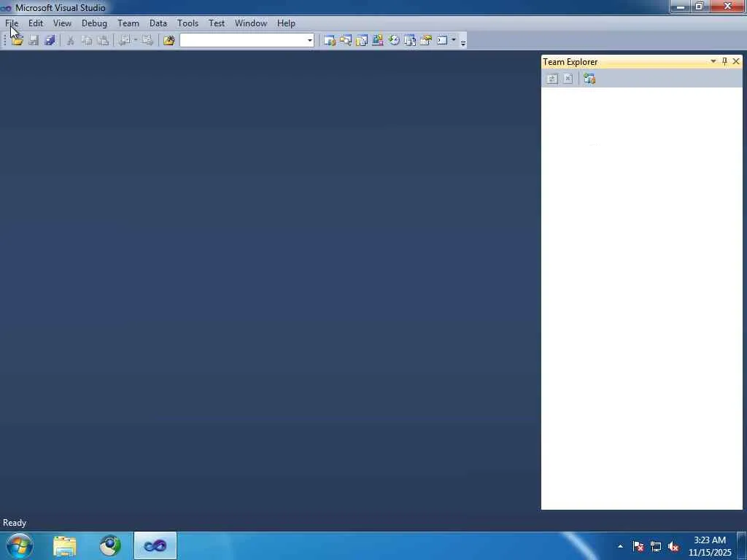
Task: Click the web browser taskbar icon
Action: (110, 545)
